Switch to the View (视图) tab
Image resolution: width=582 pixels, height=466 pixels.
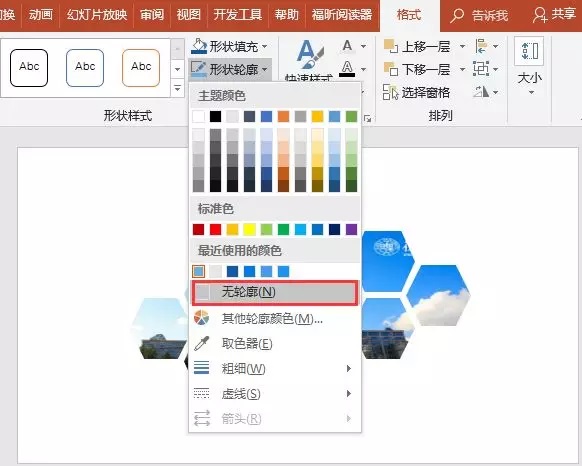(x=189, y=15)
